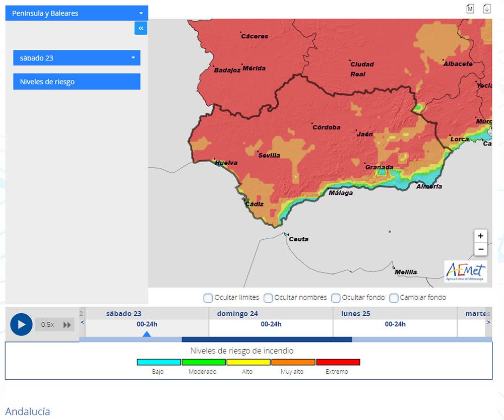Select the partially visible martes tab
The width and height of the screenshot is (504, 420).
tap(478, 314)
